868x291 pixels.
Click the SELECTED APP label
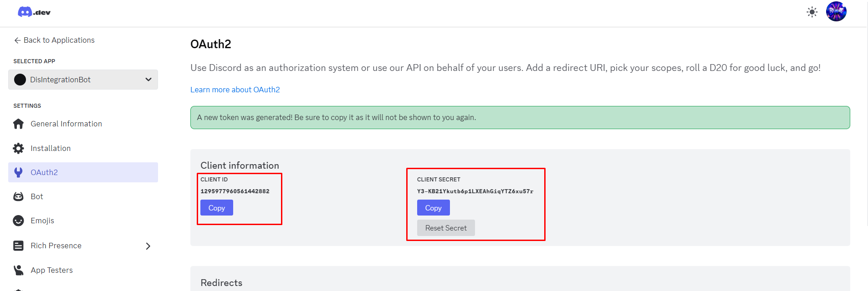tap(34, 61)
